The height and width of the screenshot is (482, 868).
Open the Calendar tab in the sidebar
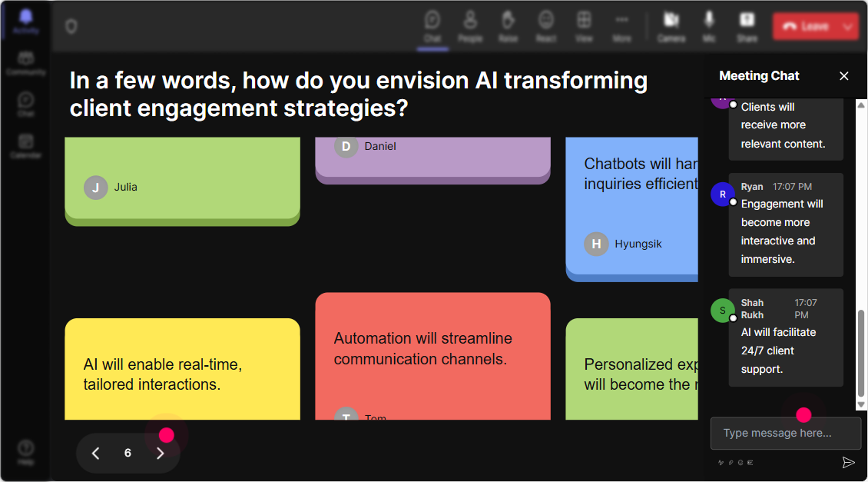[26, 146]
